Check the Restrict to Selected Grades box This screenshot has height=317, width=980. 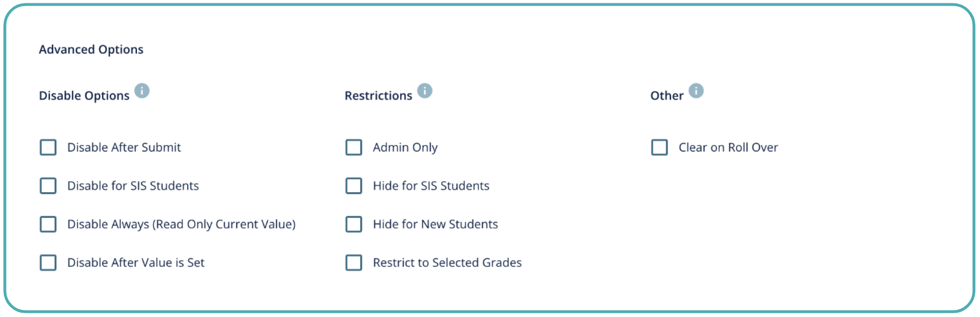[x=354, y=263]
